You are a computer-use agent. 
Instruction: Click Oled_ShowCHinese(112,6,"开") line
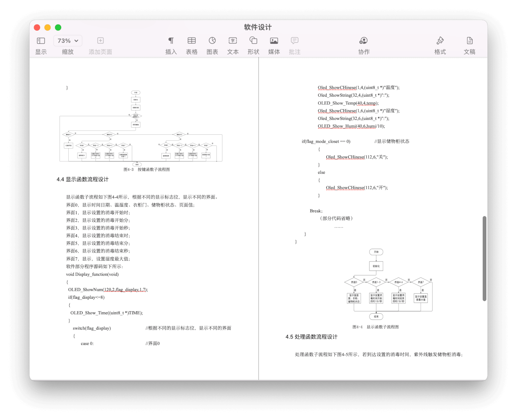357,188
